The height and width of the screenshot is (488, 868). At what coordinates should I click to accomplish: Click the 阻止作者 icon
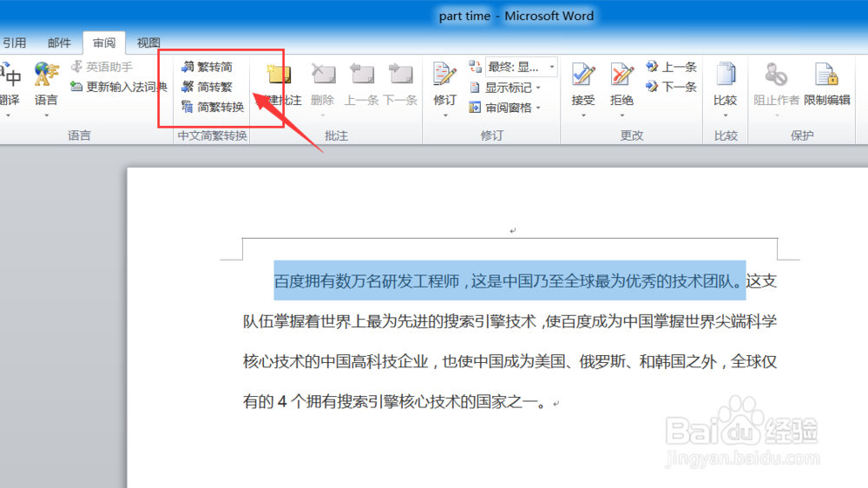[x=776, y=75]
